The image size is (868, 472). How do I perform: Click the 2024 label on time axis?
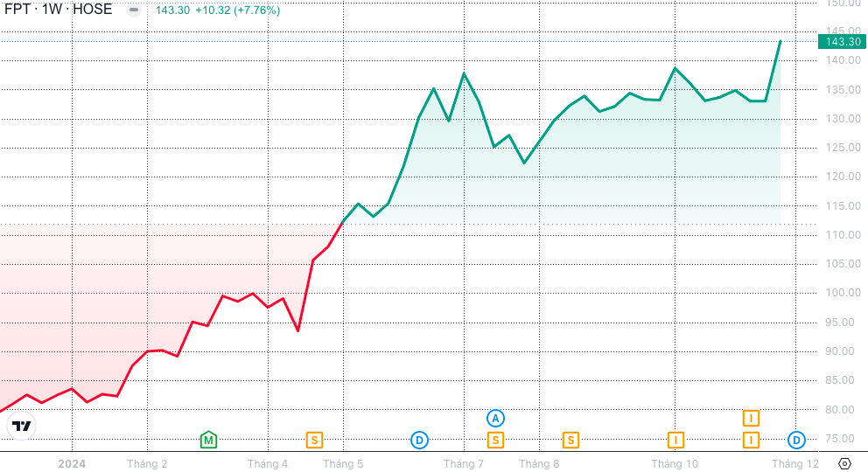point(72,464)
